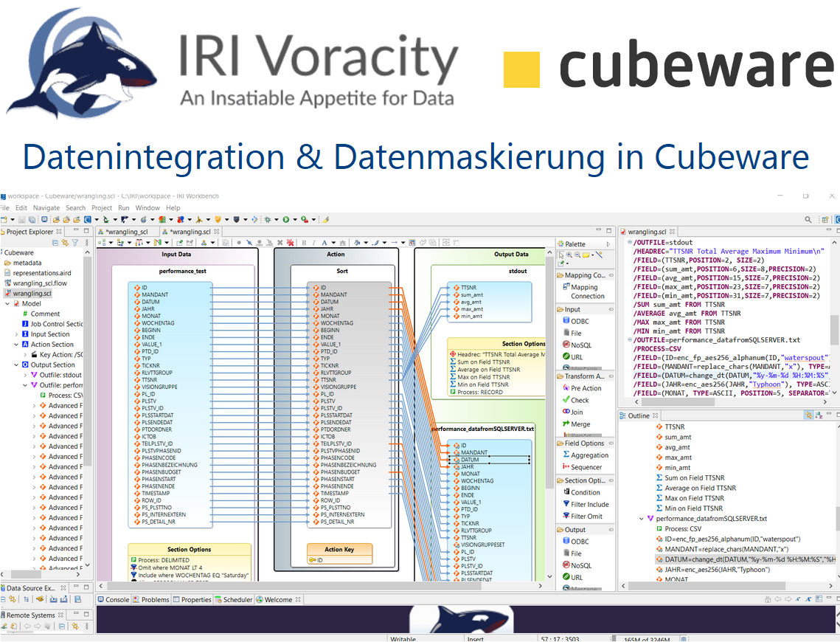This screenshot has height=642, width=840.
Task: Click the red delete icon in diagram toolbar
Action: [x=290, y=243]
